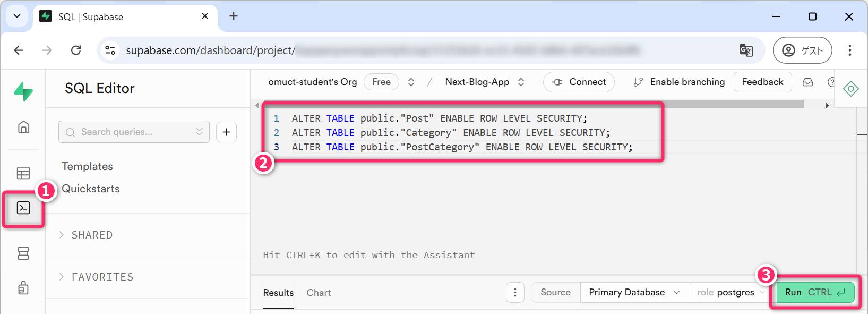This screenshot has width=868, height=314.
Task: Open the Authentication lock icon in sidebar
Action: 23,287
